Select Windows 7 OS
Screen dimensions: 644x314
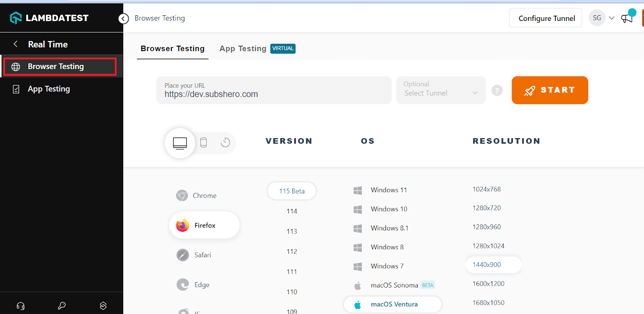click(x=378, y=266)
